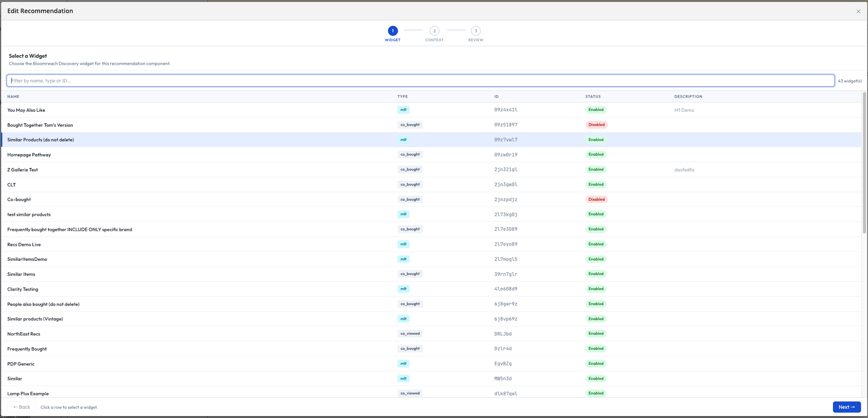
Task: Click ID 39rn7glr cell
Action: 506,274
